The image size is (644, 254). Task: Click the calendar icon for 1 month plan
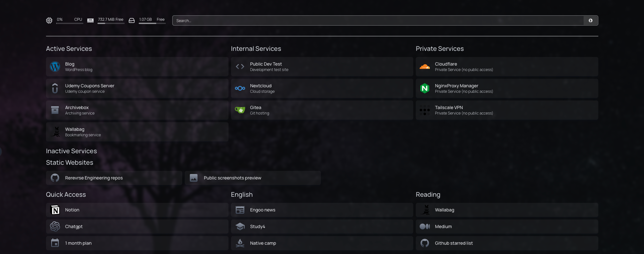tap(55, 243)
